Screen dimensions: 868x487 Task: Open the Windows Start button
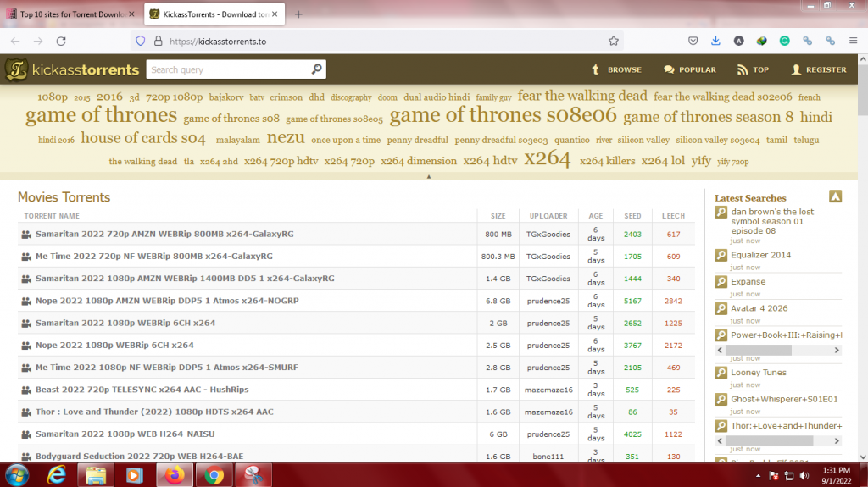(17, 475)
